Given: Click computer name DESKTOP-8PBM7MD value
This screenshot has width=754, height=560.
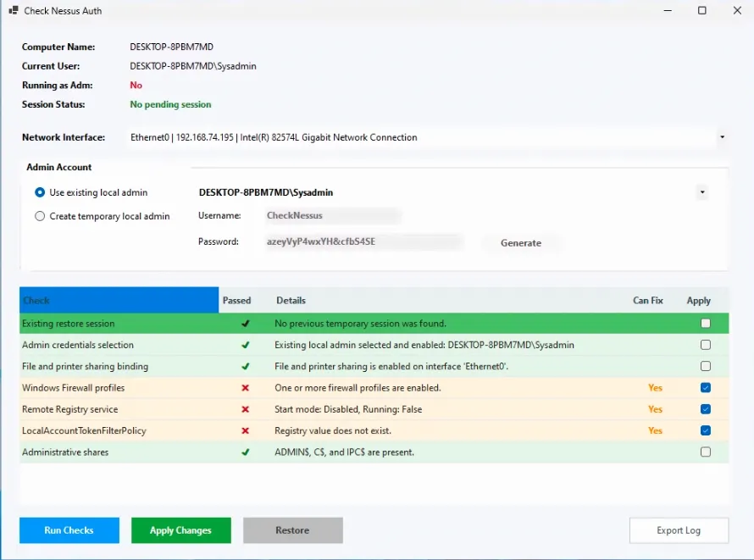Looking at the screenshot, I should click(172, 47).
